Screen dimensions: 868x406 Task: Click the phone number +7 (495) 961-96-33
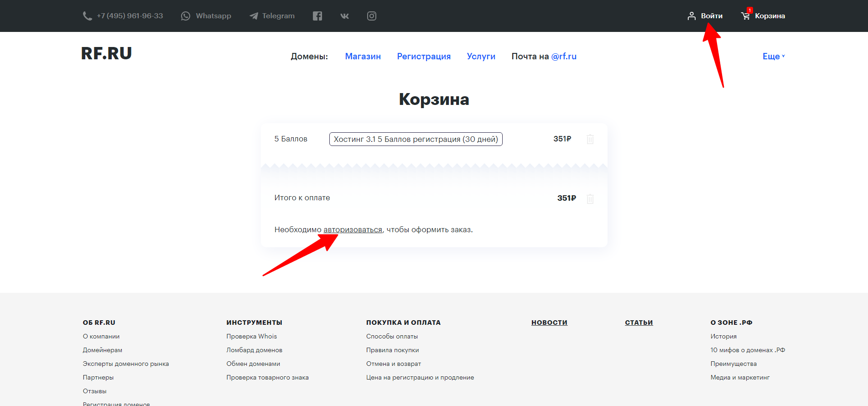[x=130, y=16]
